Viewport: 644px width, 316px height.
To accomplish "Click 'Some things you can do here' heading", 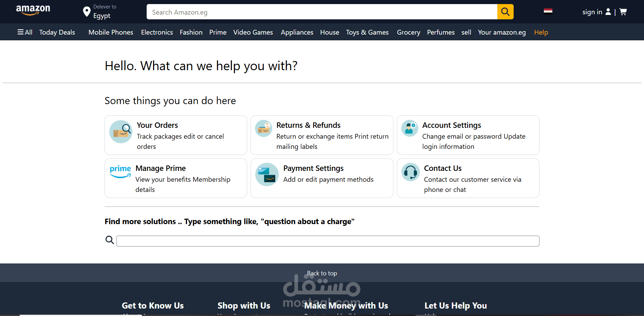I will 170,101.
